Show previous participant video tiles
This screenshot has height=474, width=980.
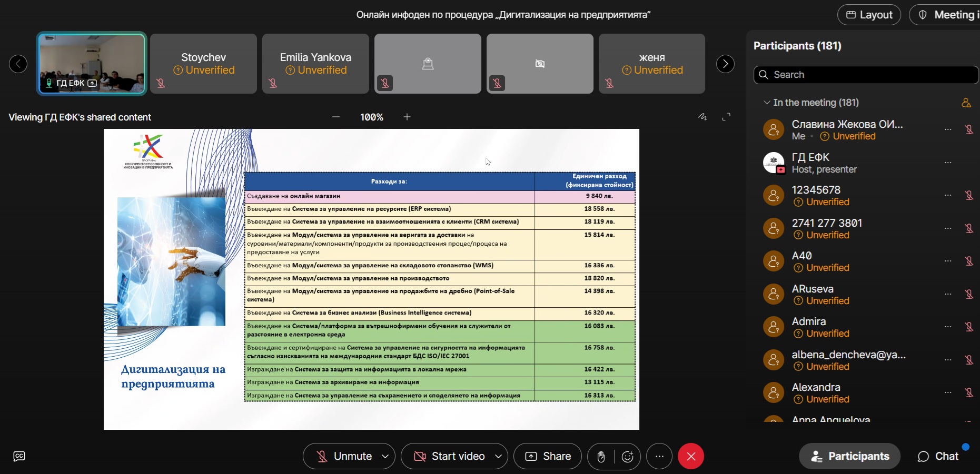(x=18, y=64)
